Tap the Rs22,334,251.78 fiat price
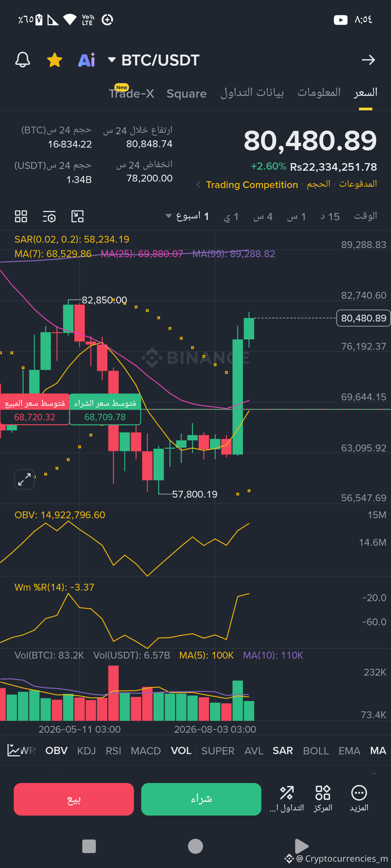This screenshot has width=391, height=868. pyautogui.click(x=333, y=167)
